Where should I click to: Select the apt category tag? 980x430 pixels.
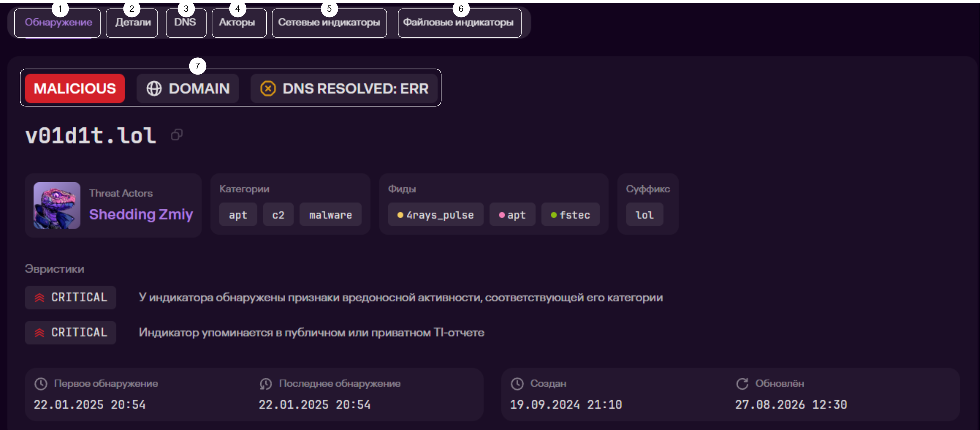coord(238,214)
